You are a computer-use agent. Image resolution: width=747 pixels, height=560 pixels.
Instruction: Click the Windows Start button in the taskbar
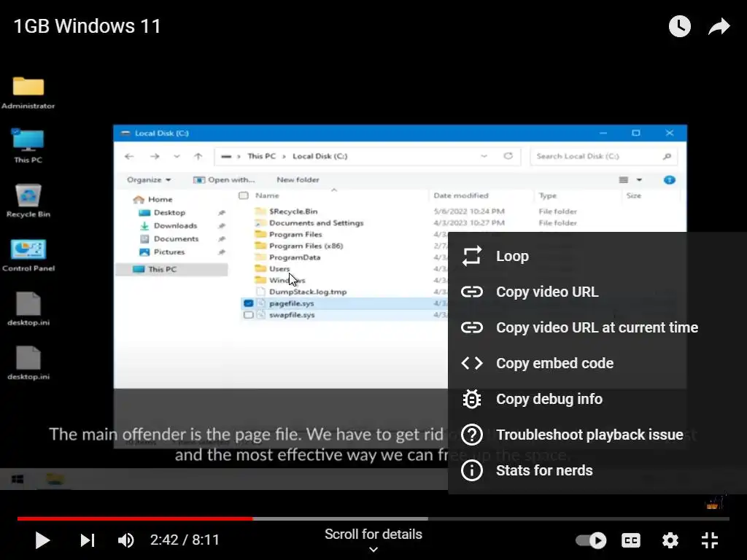pyautogui.click(x=18, y=479)
